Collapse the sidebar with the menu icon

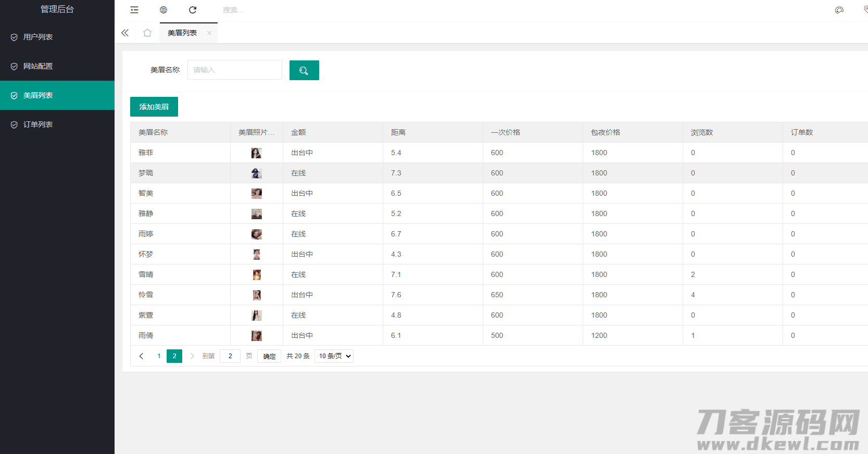pyautogui.click(x=134, y=10)
